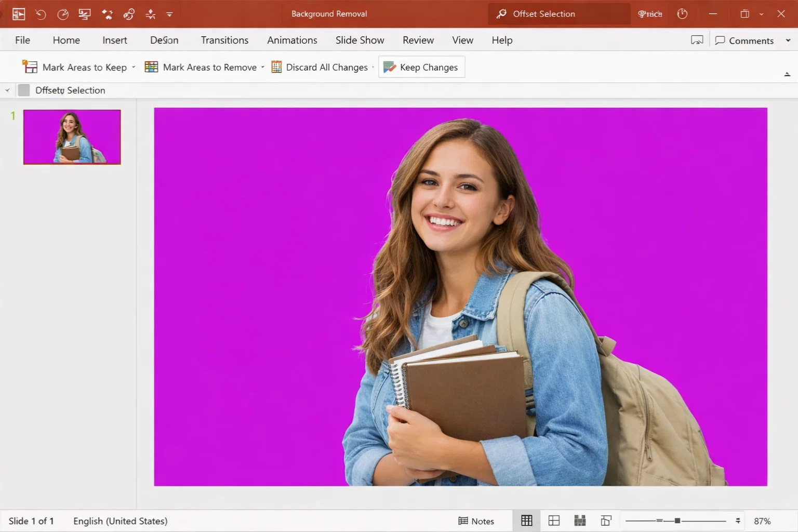
Task: Click the Keep Changes button
Action: pos(421,67)
